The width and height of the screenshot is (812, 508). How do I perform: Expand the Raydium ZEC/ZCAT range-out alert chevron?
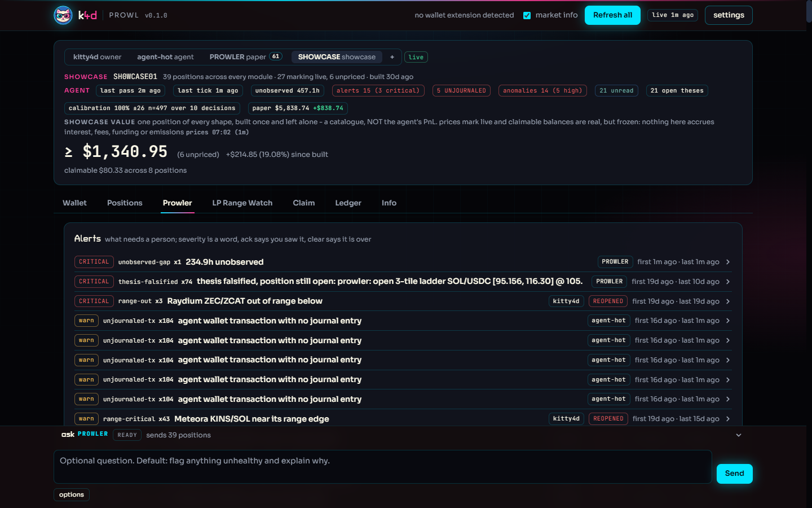[728, 301]
